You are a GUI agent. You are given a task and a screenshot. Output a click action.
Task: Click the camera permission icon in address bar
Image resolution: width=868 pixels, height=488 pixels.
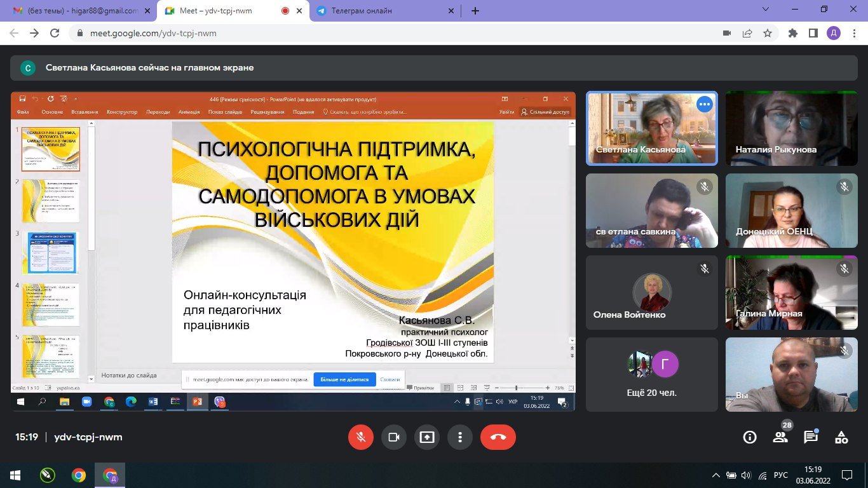[x=727, y=33]
